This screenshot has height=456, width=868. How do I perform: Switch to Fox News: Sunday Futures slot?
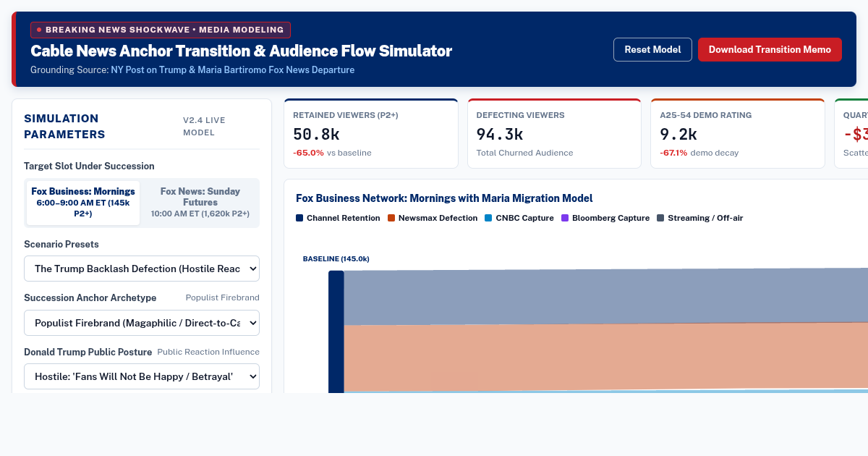pos(200,202)
